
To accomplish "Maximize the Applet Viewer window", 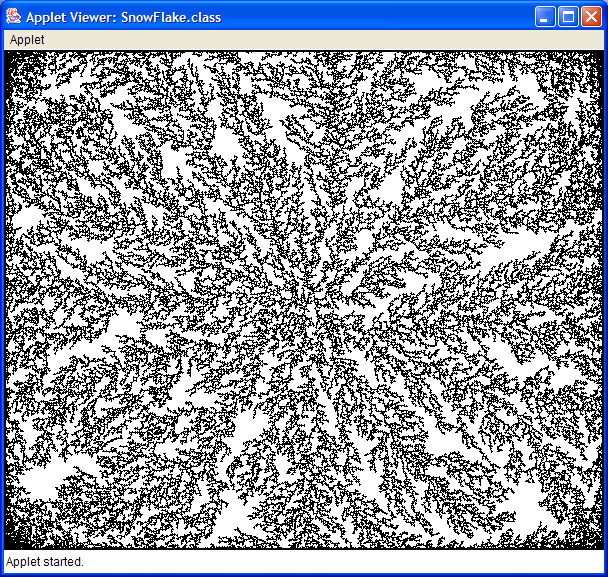I will tap(568, 17).
